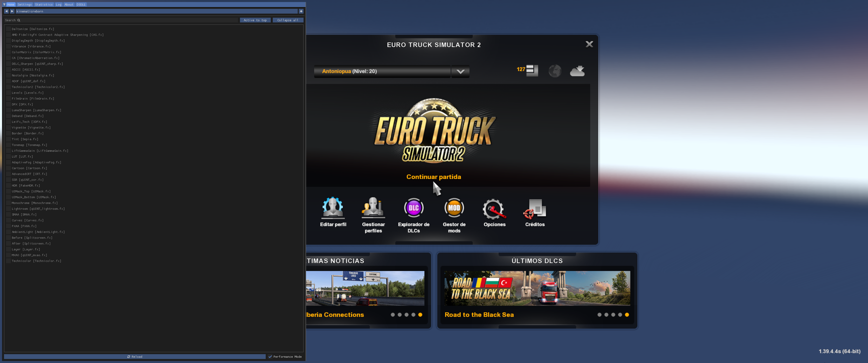Open the Road to the Black Sea link
Screen dimensions: 868x363
coord(479,315)
